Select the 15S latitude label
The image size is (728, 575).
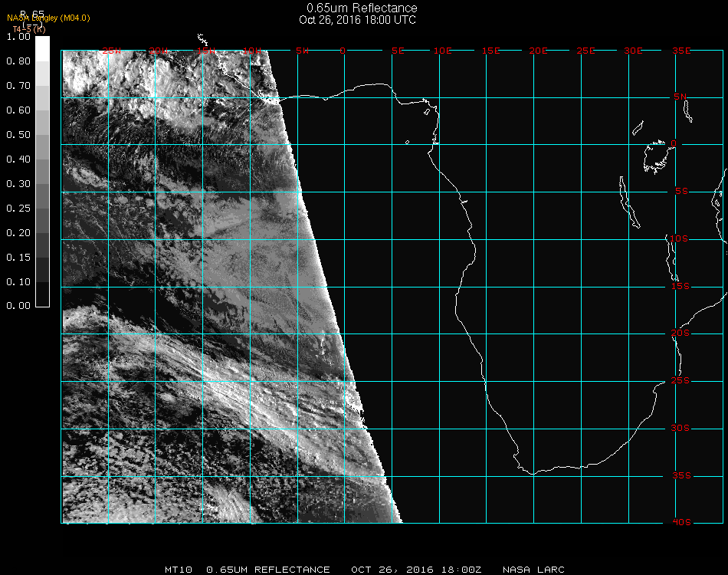coord(680,286)
